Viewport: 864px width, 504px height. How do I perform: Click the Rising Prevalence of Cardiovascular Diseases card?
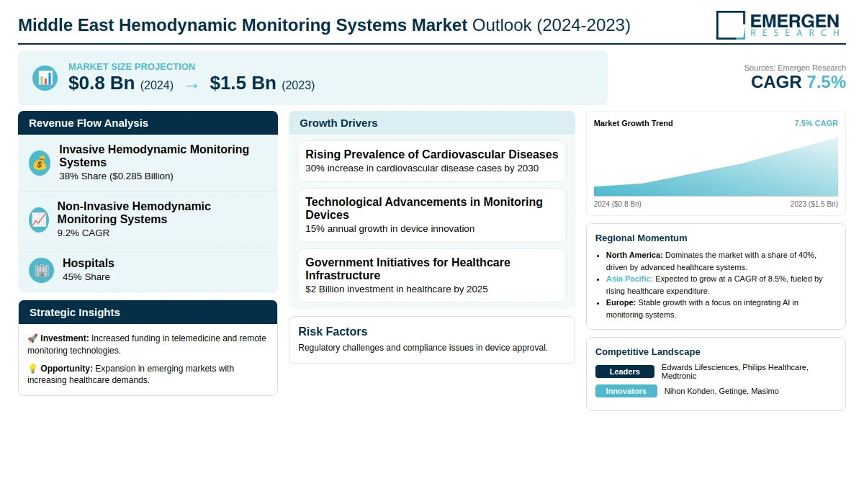tap(432, 161)
